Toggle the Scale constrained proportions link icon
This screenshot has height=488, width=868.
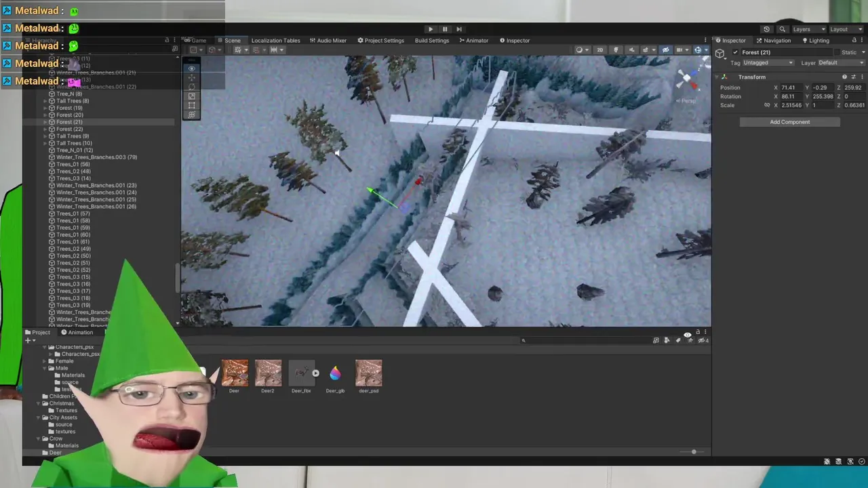click(x=767, y=105)
